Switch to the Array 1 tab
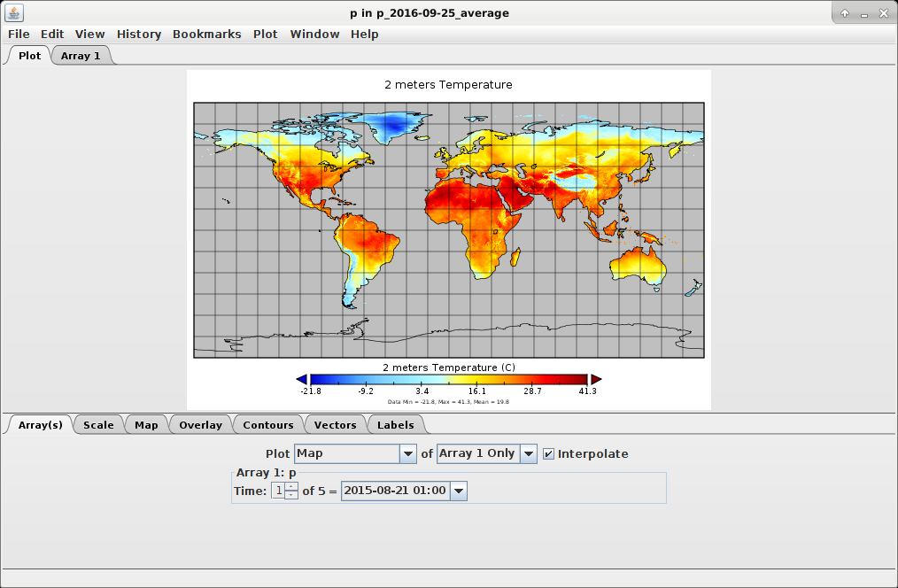This screenshot has width=898, height=588. pyautogui.click(x=81, y=56)
